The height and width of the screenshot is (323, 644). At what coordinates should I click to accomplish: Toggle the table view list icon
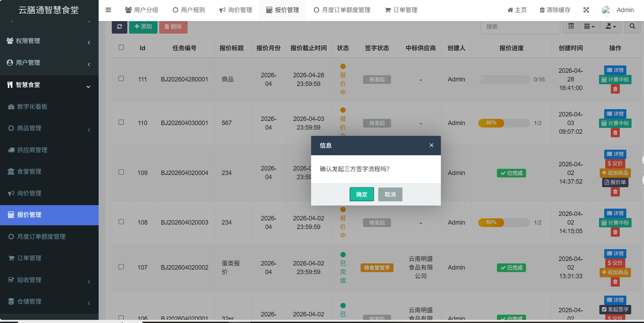point(571,27)
